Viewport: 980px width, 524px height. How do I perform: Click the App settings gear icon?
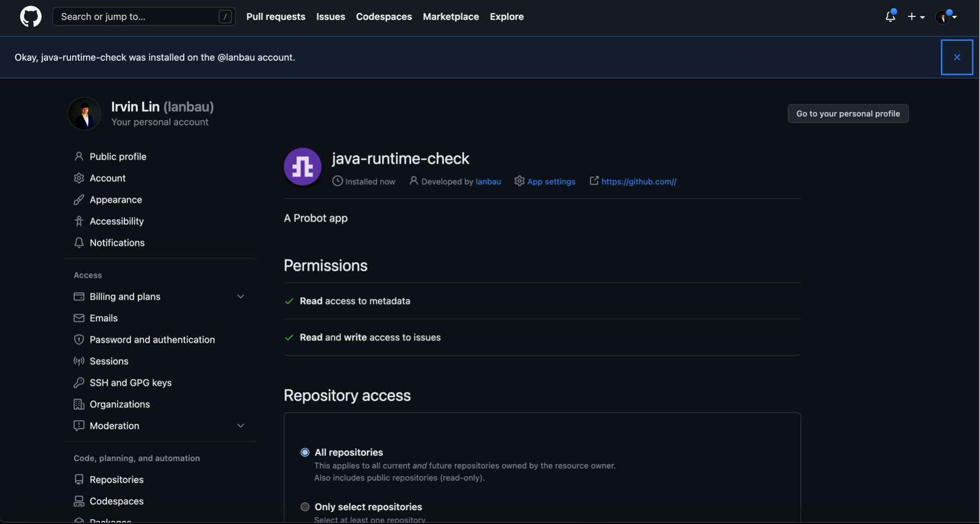click(519, 181)
